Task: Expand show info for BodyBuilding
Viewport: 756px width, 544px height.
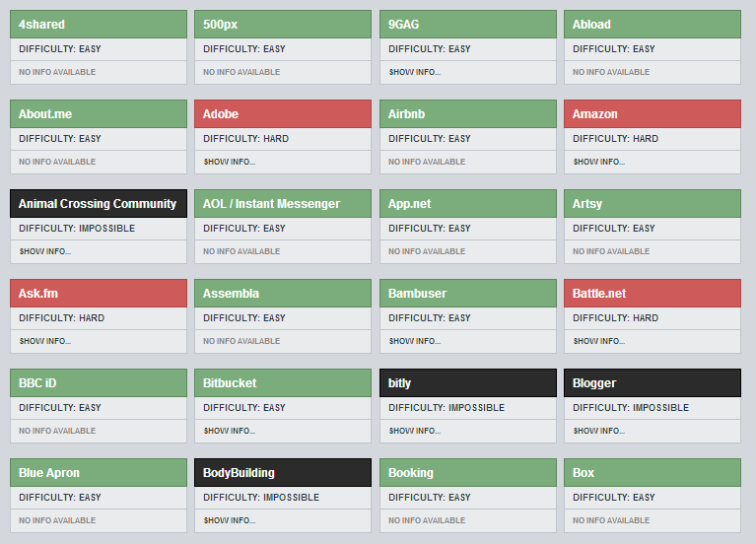Action: pyautogui.click(x=230, y=520)
